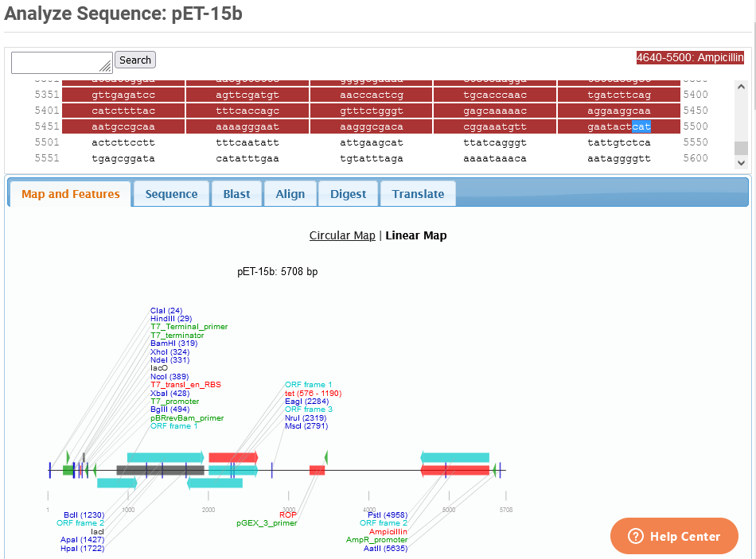This screenshot has height=559, width=756.
Task: Click the Search button
Action: coord(135,60)
